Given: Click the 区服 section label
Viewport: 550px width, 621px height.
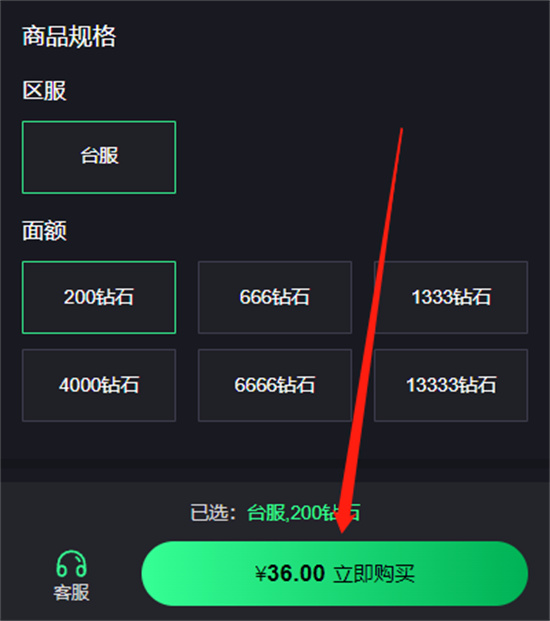Looking at the screenshot, I should 44,91.
